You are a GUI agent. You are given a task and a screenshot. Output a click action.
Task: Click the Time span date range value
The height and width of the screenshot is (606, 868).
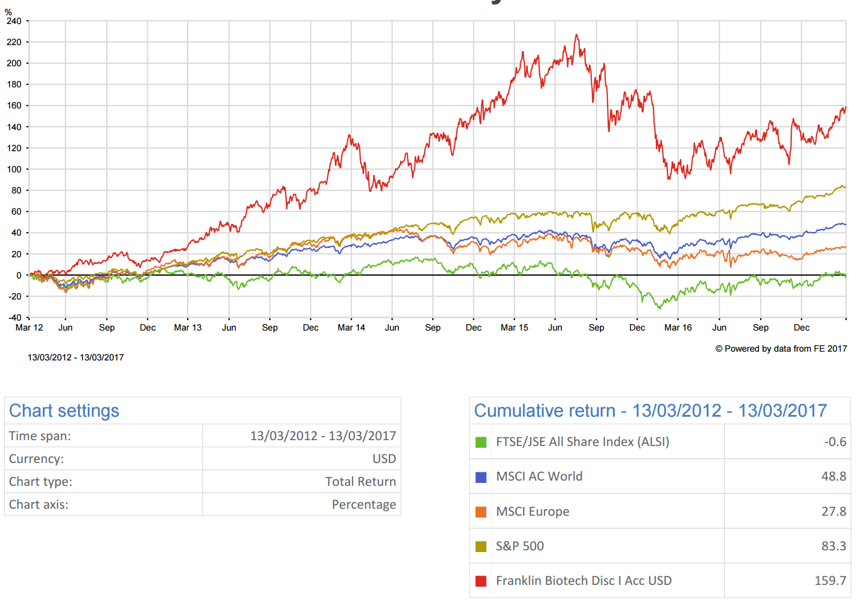323,436
